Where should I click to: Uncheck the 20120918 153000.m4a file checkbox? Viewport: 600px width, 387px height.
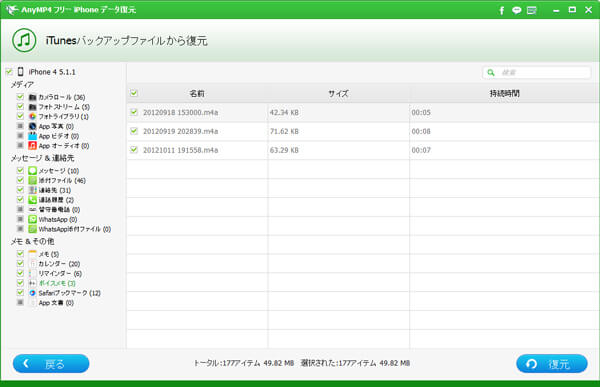click(x=134, y=112)
